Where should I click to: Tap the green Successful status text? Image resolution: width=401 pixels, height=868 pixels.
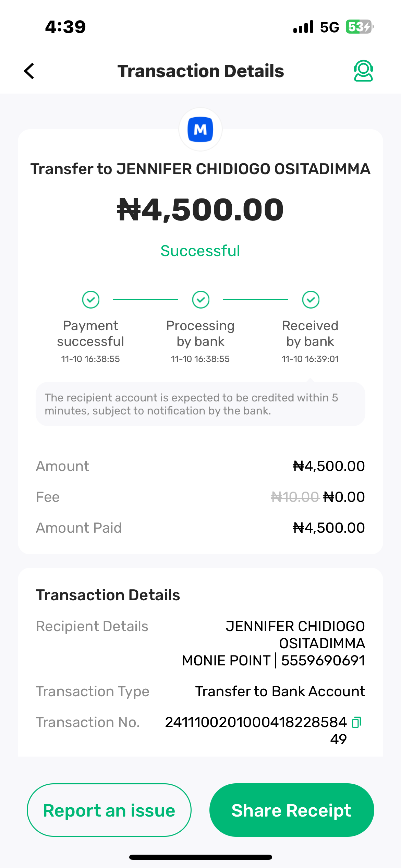[x=200, y=251]
